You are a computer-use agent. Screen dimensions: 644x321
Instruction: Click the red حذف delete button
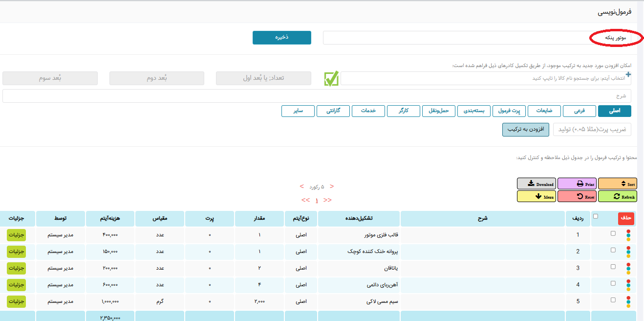coord(626,219)
